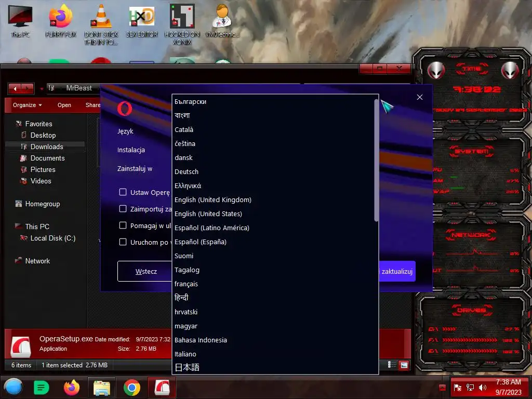Image resolution: width=532 pixels, height=399 pixels.
Task: Open Action Center flag tray icon
Action: pyautogui.click(x=457, y=388)
